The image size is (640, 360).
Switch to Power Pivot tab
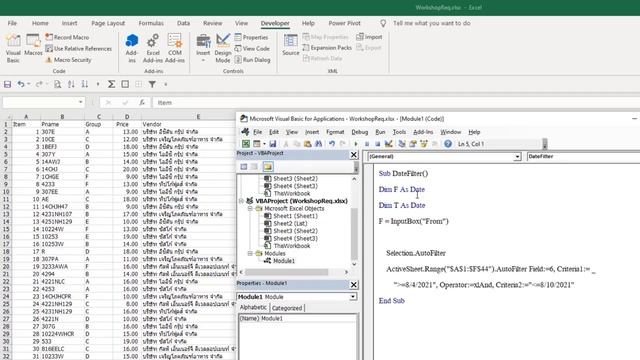tap(344, 23)
